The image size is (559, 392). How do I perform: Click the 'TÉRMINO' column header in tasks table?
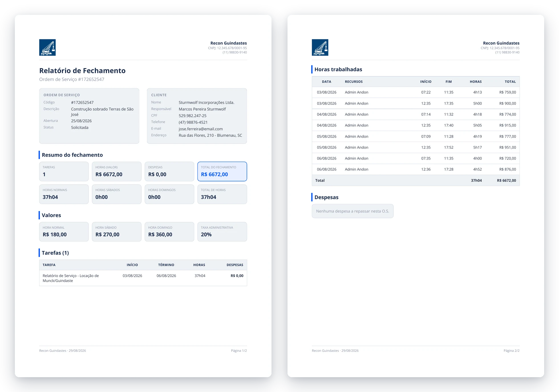pos(166,265)
